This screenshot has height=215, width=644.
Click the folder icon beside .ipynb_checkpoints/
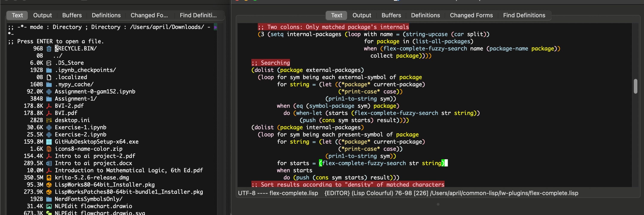(x=49, y=70)
